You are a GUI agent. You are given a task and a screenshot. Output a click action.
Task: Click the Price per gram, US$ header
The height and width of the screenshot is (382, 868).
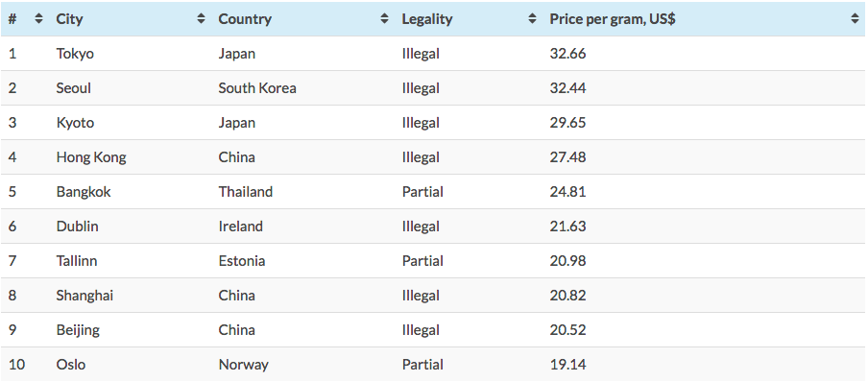click(x=613, y=19)
